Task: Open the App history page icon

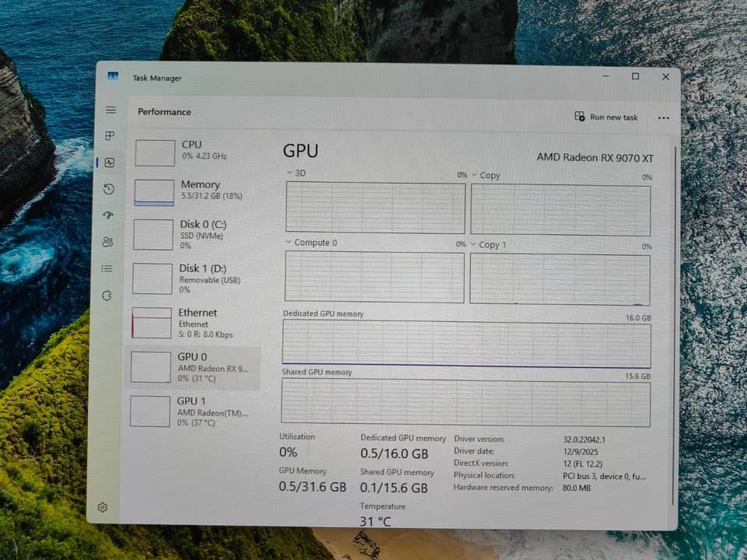Action: tap(109, 189)
